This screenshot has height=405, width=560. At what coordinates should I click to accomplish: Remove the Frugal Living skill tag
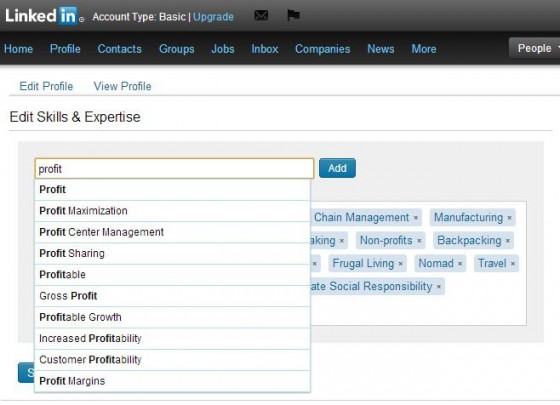pyautogui.click(x=401, y=264)
